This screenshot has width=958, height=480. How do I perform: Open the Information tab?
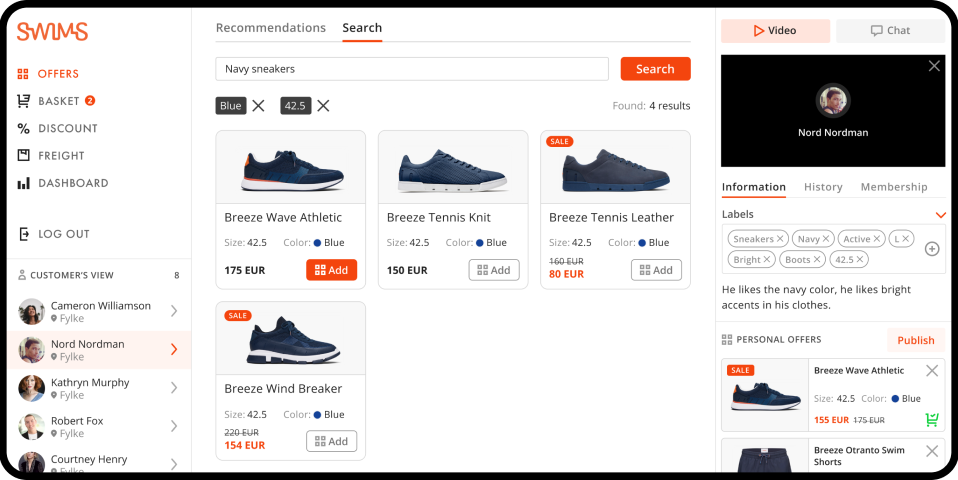click(754, 187)
